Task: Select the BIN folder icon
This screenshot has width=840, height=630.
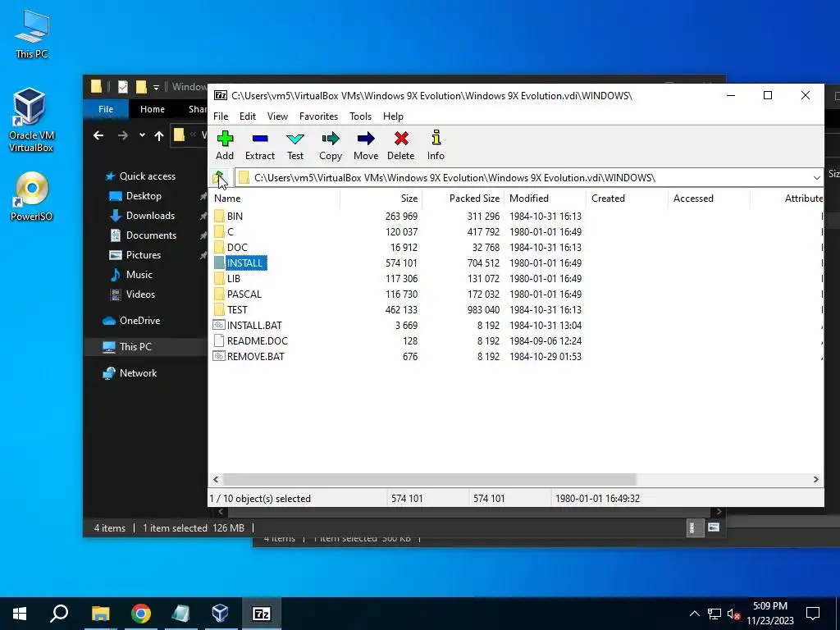Action: pyautogui.click(x=218, y=216)
